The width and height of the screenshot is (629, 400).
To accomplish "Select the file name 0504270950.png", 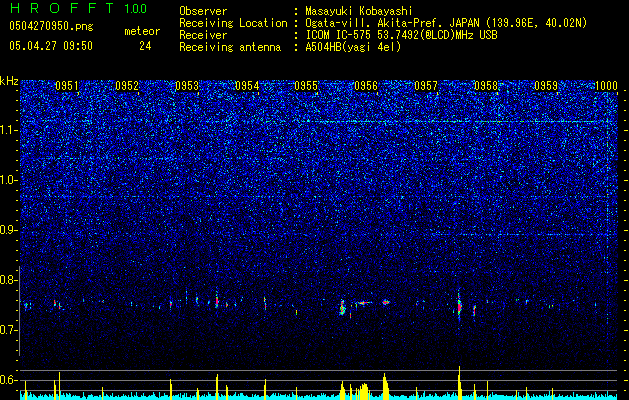I will coord(51,26).
